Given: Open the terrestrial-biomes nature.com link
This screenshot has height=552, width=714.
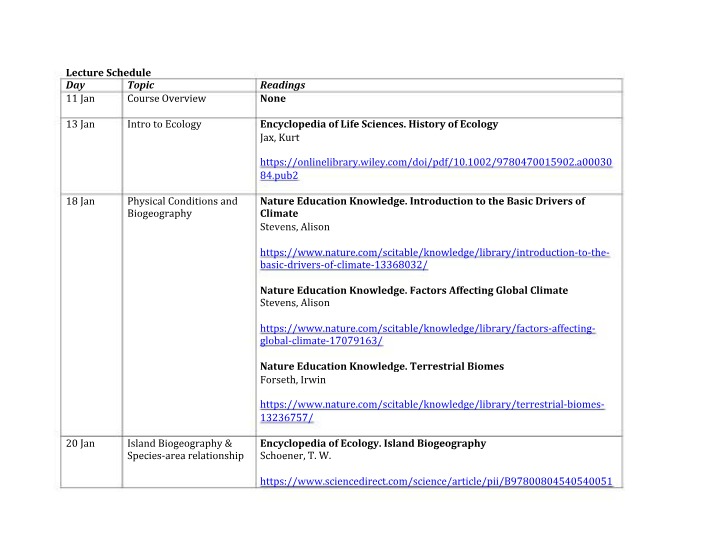Looking at the screenshot, I should (x=432, y=411).
